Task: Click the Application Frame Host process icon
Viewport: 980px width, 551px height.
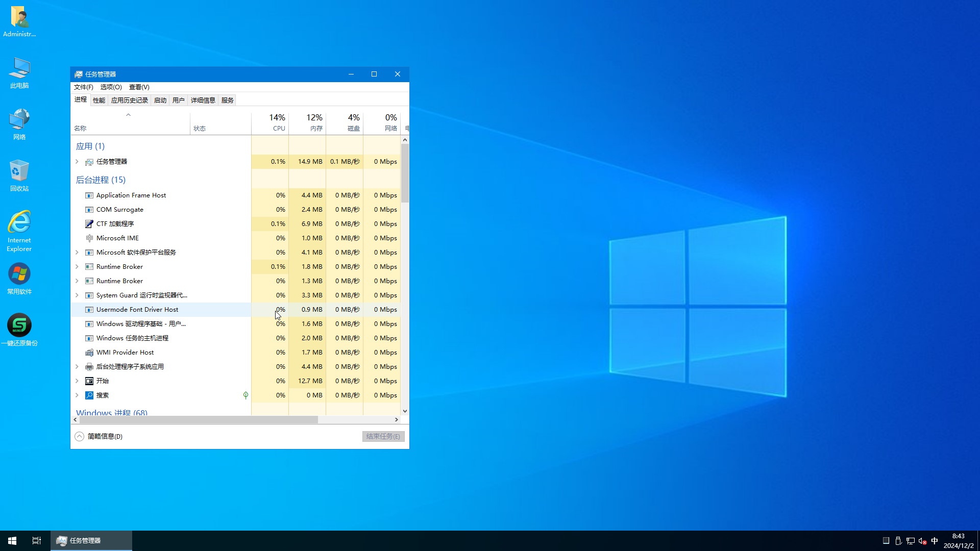Action: pyautogui.click(x=89, y=195)
